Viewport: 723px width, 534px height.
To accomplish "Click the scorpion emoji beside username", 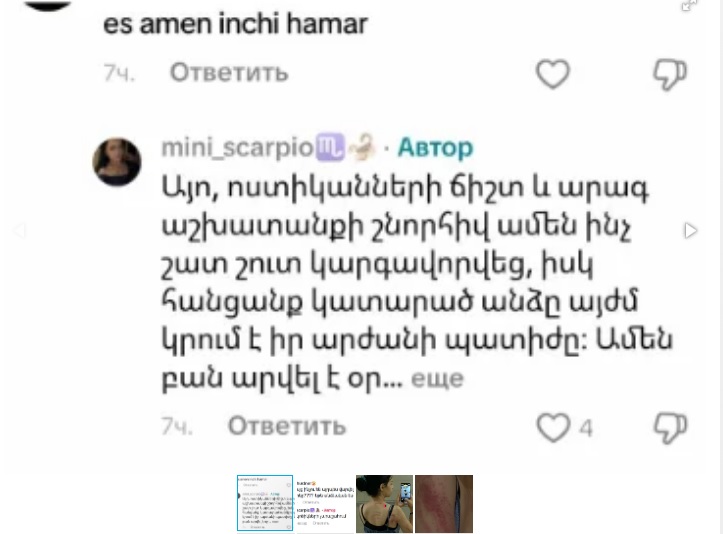I will [363, 147].
